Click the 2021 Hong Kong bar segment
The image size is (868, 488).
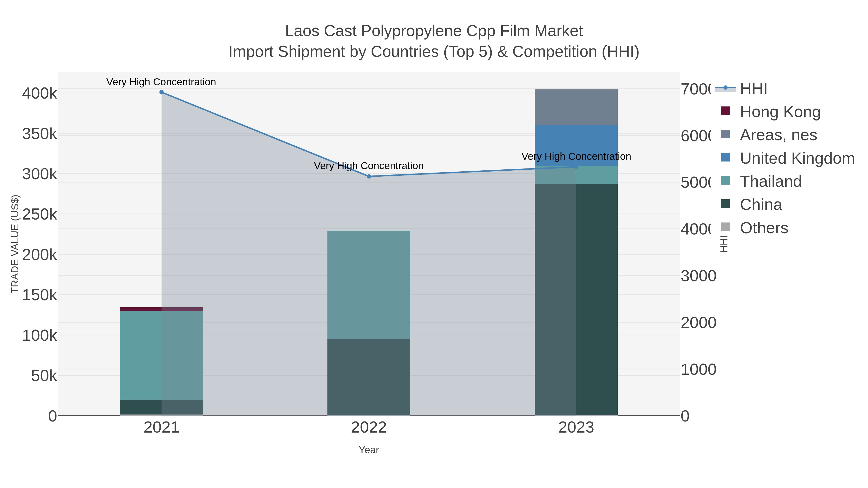(161, 309)
